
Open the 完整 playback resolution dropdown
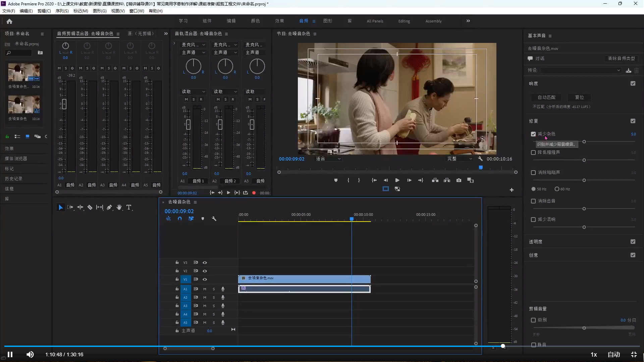point(459,159)
